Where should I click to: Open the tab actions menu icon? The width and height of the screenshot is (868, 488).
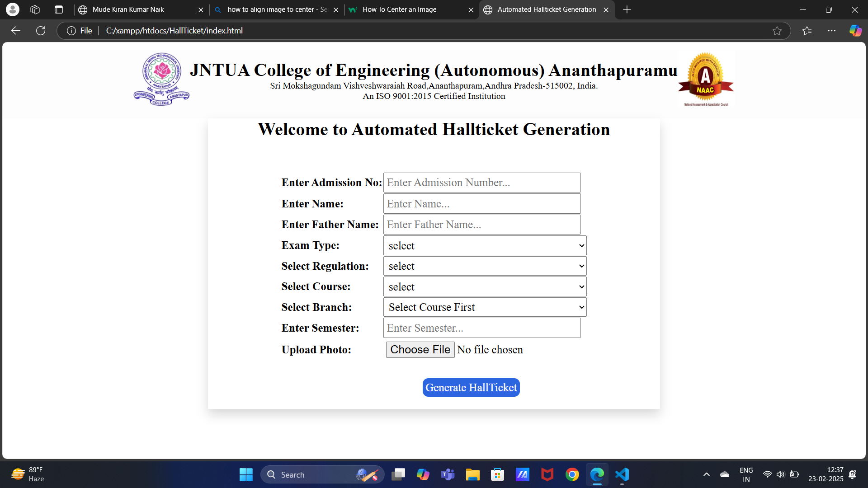point(59,9)
